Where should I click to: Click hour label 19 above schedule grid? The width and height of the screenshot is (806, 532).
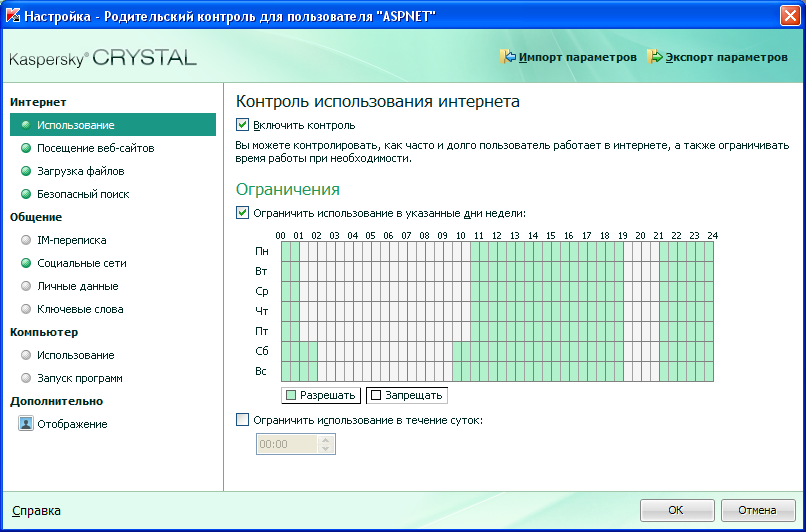coord(622,235)
